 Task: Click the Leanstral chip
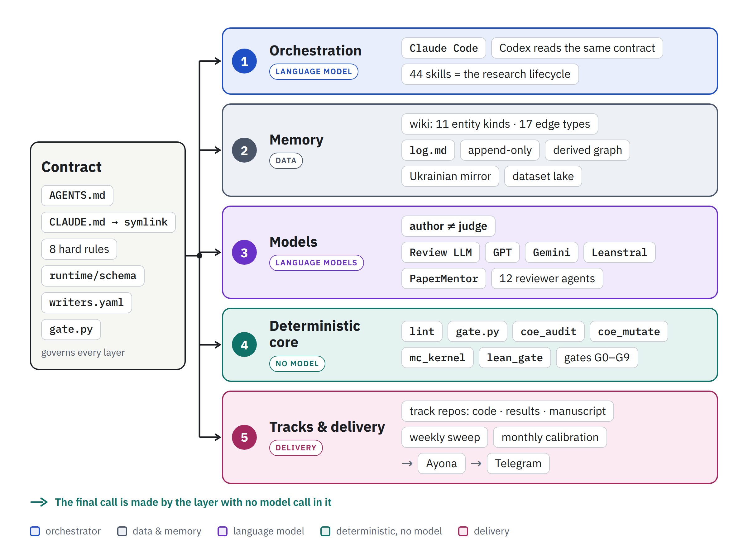click(x=620, y=253)
